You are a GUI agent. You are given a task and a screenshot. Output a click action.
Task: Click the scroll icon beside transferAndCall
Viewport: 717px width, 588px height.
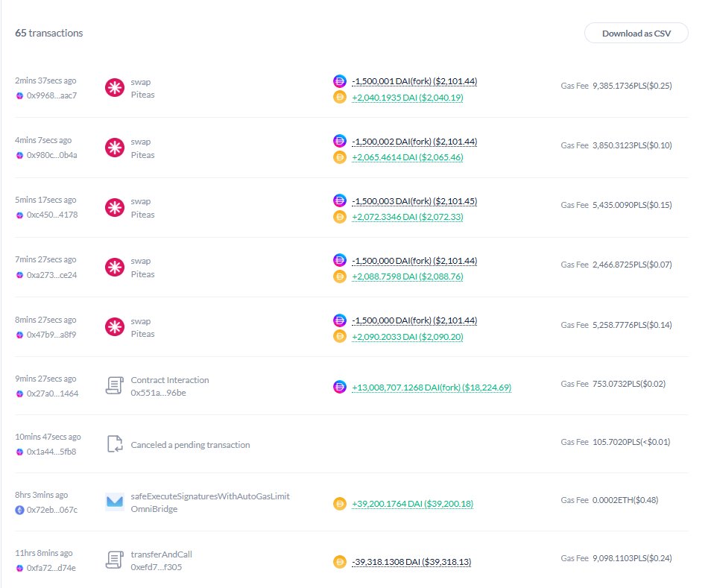(114, 560)
